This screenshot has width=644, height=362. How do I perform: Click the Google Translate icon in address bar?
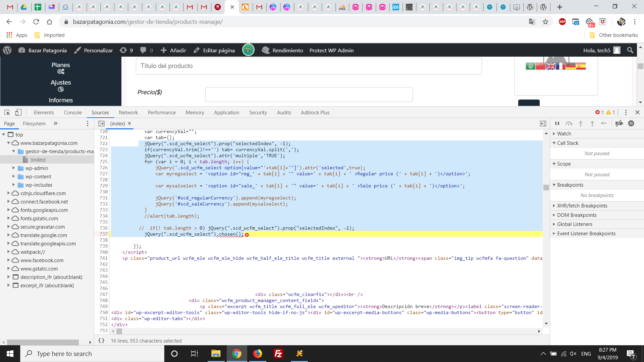pyautogui.click(x=532, y=22)
